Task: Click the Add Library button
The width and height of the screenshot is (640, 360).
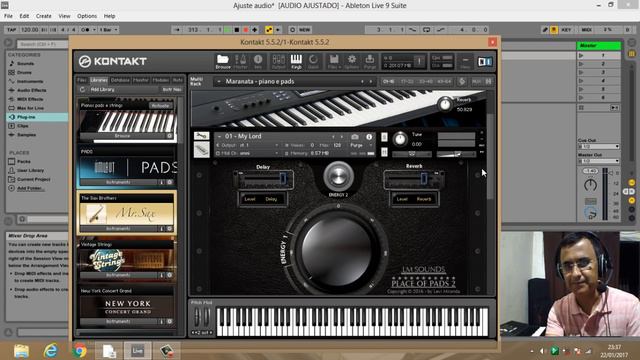Action: (102, 89)
